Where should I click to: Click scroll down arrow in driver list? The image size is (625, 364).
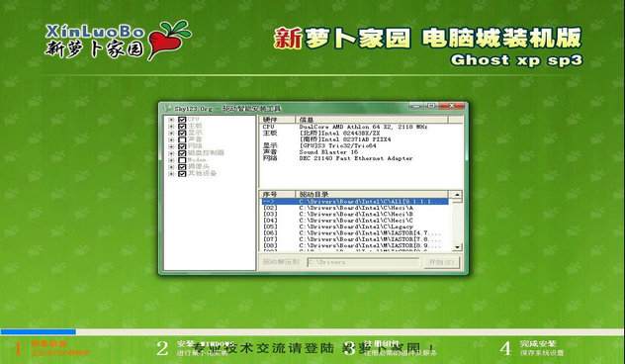(x=457, y=247)
